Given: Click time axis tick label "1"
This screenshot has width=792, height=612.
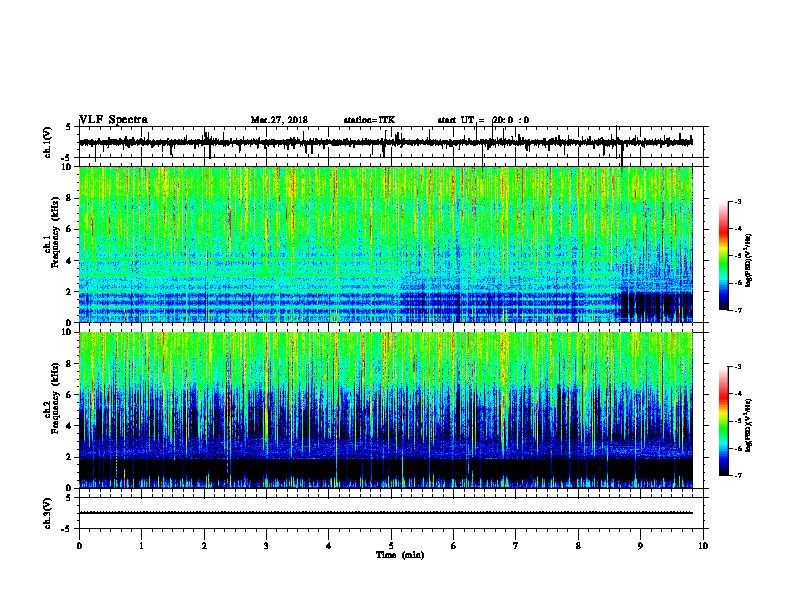Looking at the screenshot, I should [x=141, y=546].
